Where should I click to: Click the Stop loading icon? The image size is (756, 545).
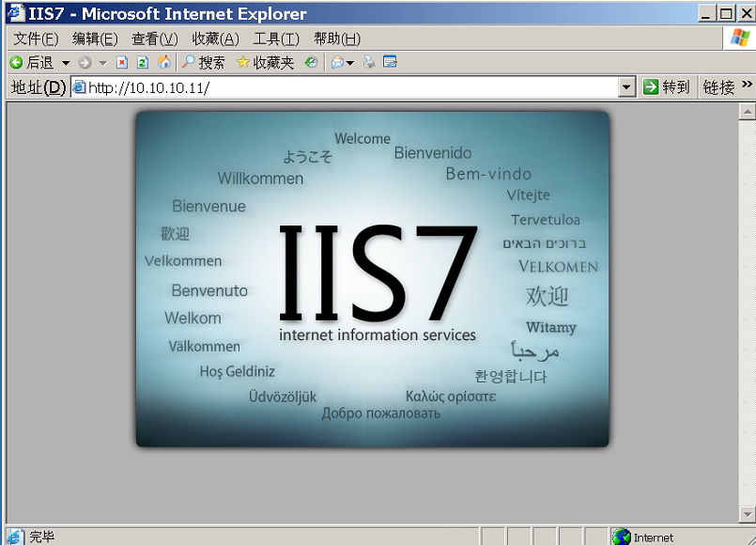(122, 62)
